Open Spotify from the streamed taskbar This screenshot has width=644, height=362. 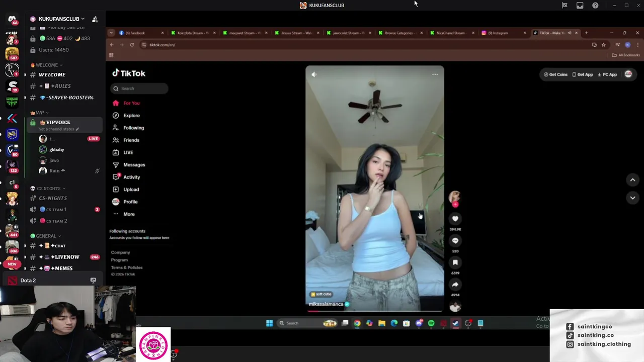tap(431, 323)
